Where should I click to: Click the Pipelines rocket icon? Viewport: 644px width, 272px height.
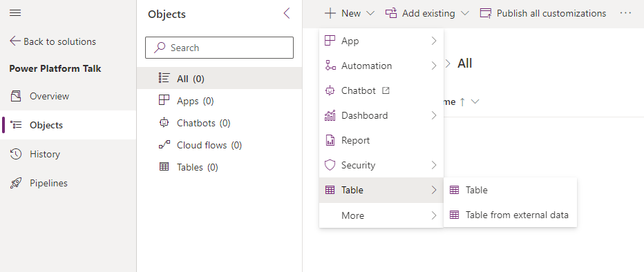click(16, 183)
